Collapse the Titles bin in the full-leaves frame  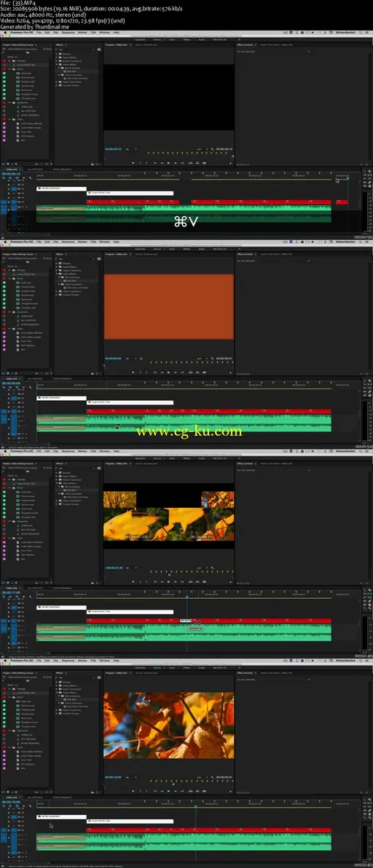9,746
